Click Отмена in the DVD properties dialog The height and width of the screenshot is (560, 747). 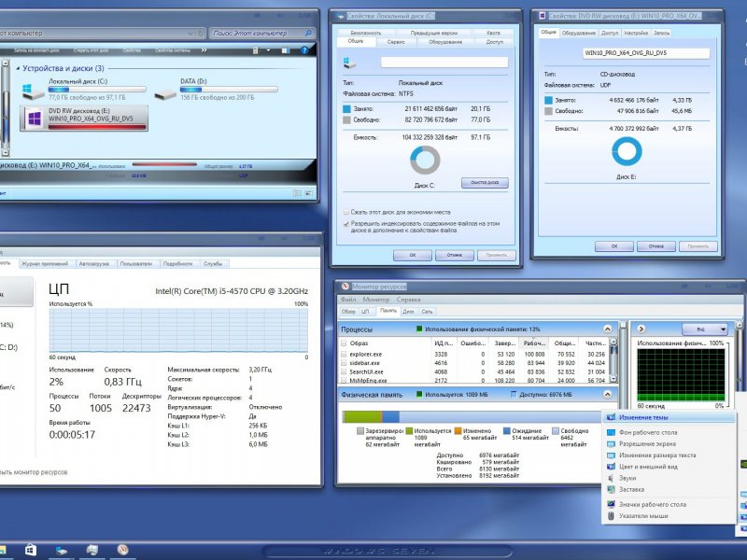pos(656,246)
